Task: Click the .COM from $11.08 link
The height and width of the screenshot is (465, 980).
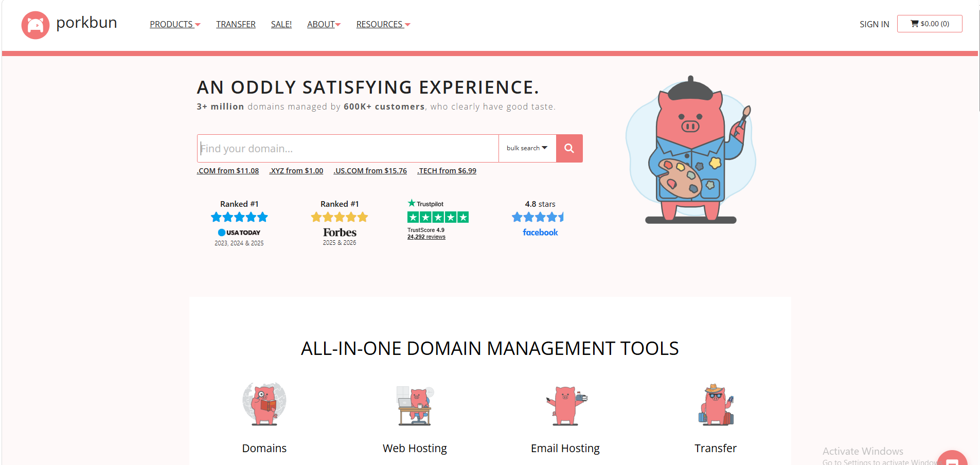Action: pyautogui.click(x=228, y=171)
